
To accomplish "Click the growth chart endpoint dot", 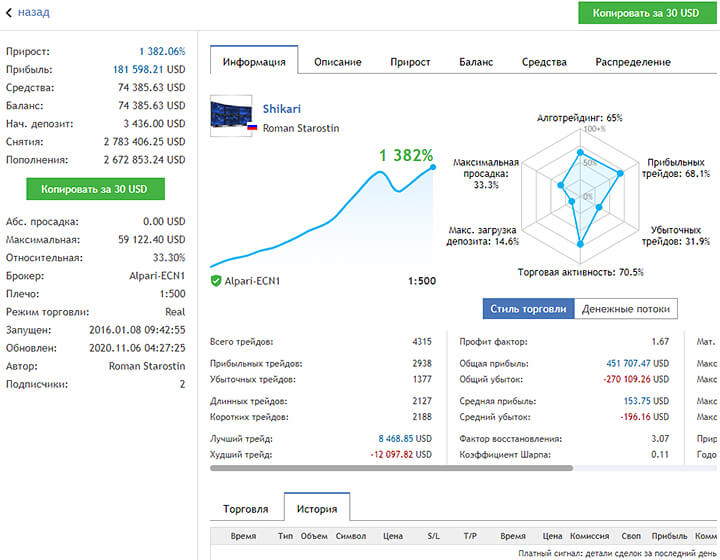I will click(433, 167).
